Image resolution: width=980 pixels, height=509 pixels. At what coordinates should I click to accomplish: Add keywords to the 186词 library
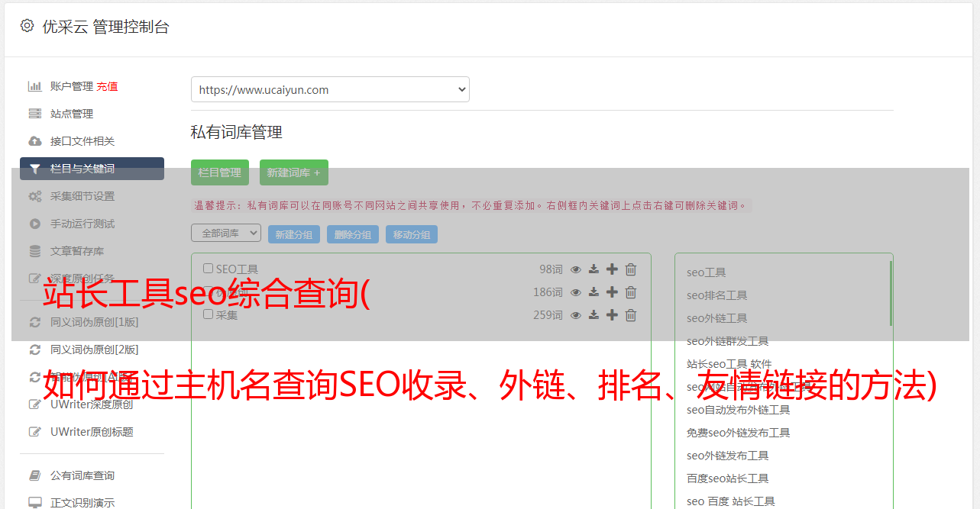tap(612, 292)
